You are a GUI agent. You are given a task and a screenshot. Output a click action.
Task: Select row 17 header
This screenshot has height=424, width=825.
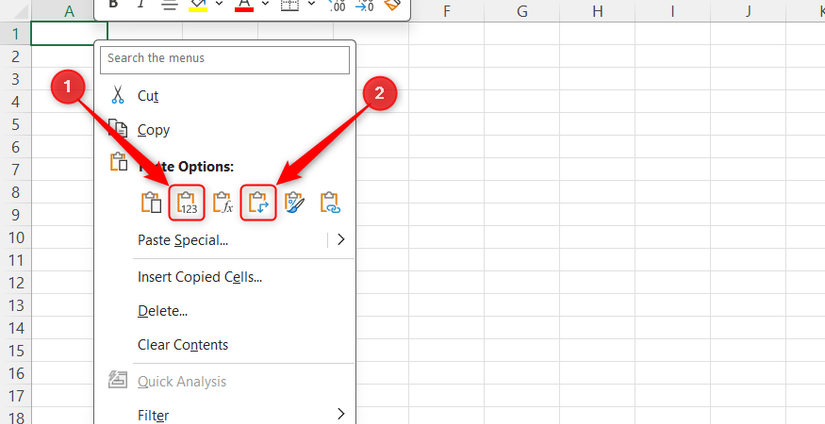coord(15,396)
